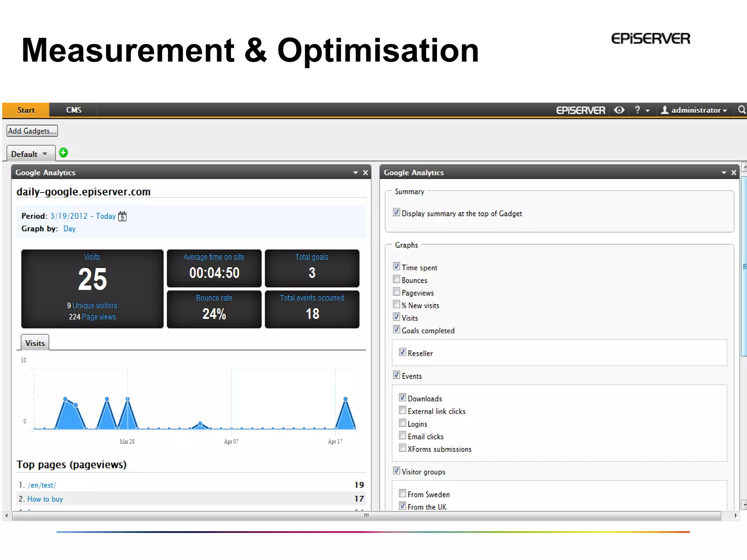
Task: Select the Visits graph tab
Action: click(x=35, y=343)
